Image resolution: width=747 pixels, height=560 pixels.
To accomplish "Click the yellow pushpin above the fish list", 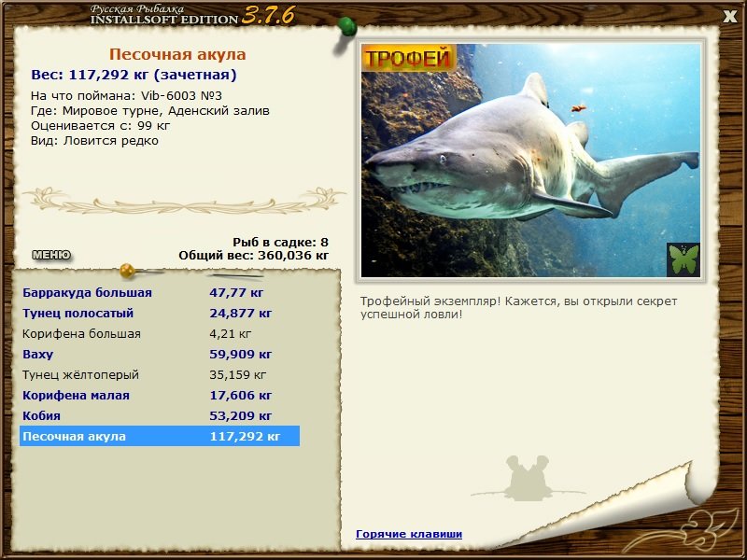I will coord(127,271).
